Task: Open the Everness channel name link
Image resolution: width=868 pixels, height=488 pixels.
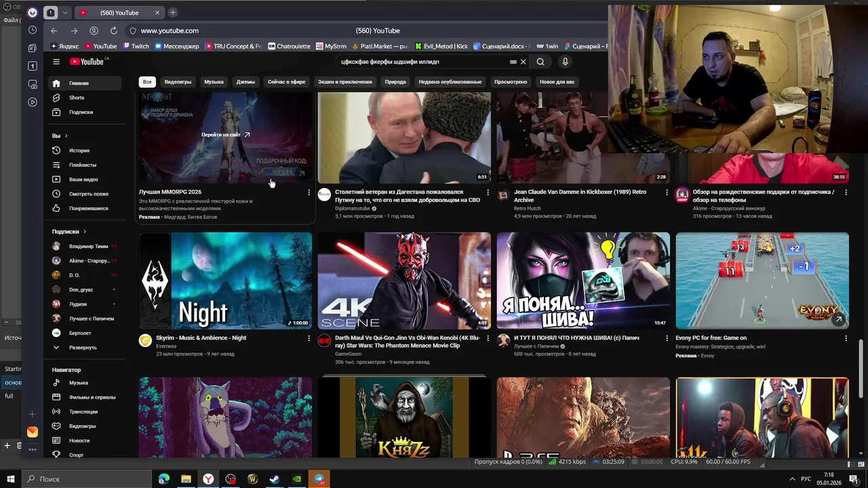Action: (x=166, y=346)
